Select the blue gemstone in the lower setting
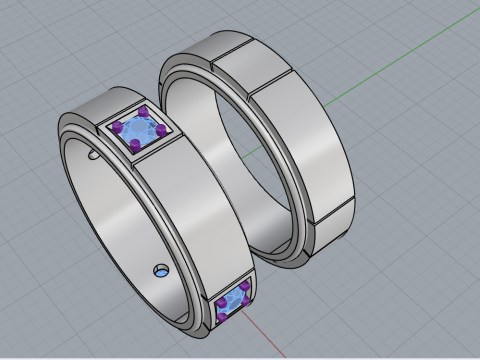 (x=232, y=300)
